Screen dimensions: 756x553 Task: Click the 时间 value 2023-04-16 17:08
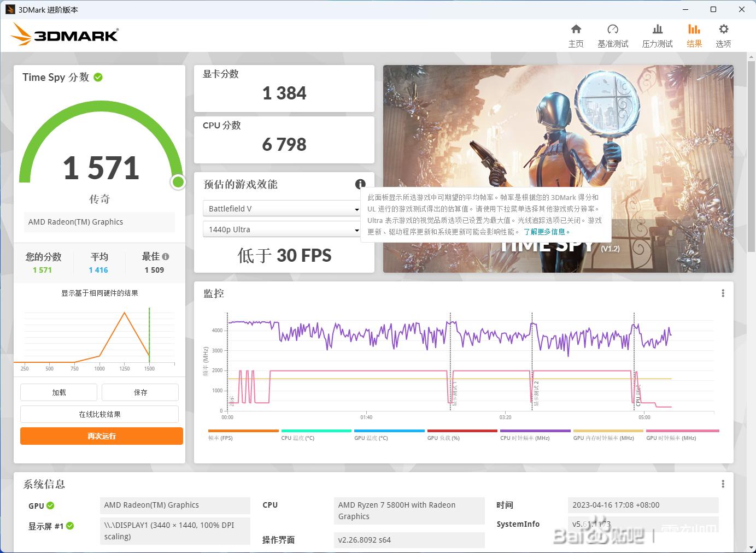[643, 505]
